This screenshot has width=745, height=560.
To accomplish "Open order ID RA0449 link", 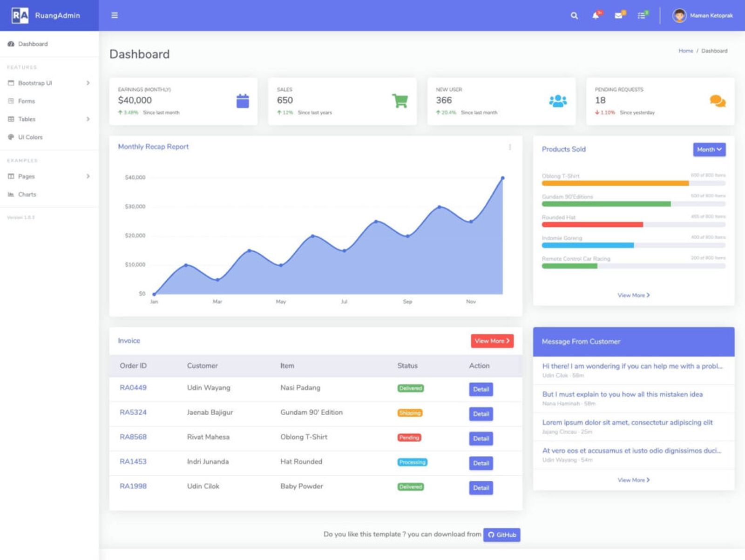I will [x=133, y=388].
